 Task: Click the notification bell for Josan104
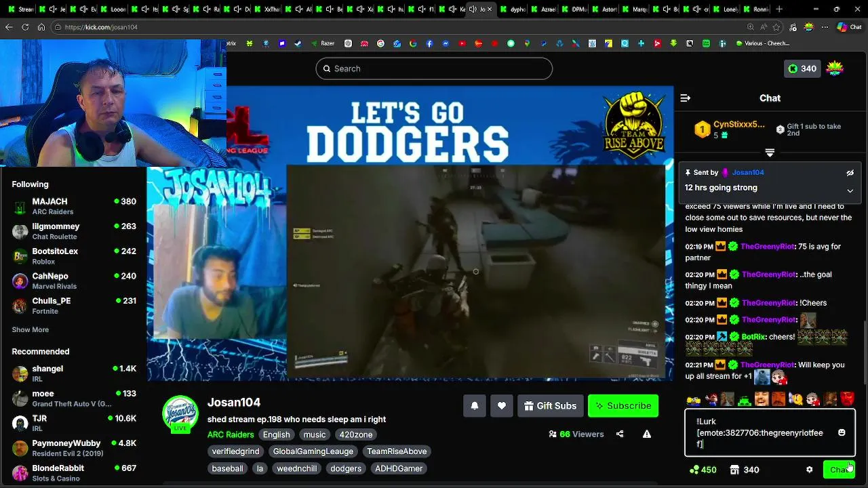click(x=475, y=406)
